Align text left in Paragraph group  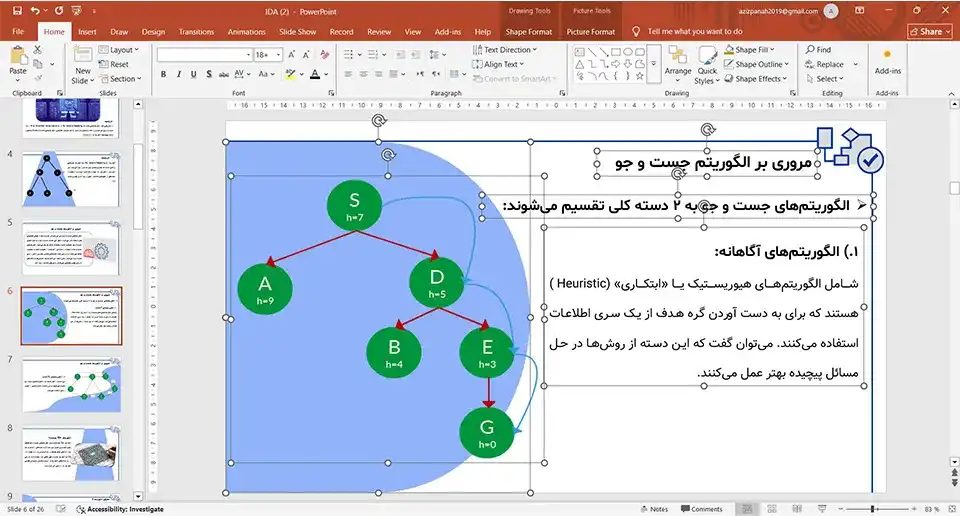[348, 74]
